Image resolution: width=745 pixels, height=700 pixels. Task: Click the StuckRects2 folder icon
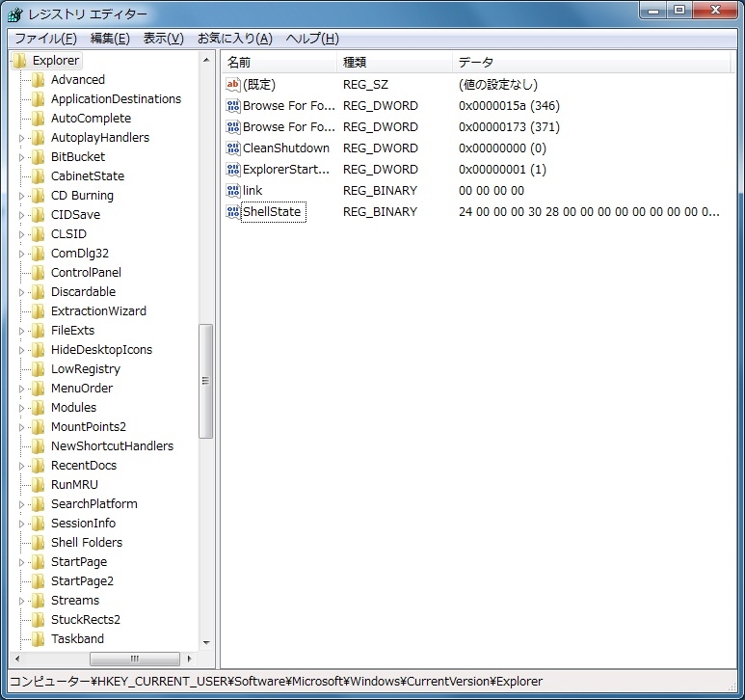point(38,619)
